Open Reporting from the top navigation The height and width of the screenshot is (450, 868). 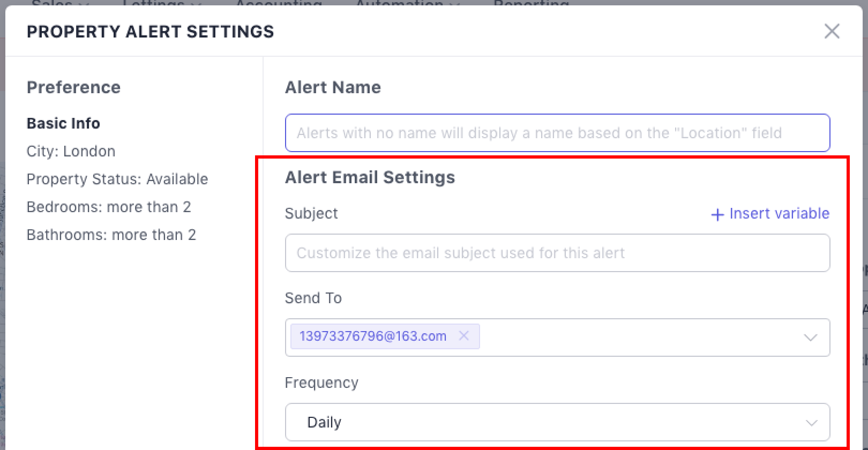[x=530, y=4]
